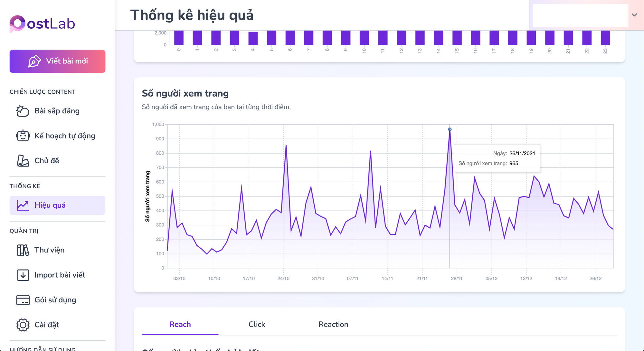This screenshot has width=644, height=351.
Task: Open Import bài viết page
Action: point(57,275)
